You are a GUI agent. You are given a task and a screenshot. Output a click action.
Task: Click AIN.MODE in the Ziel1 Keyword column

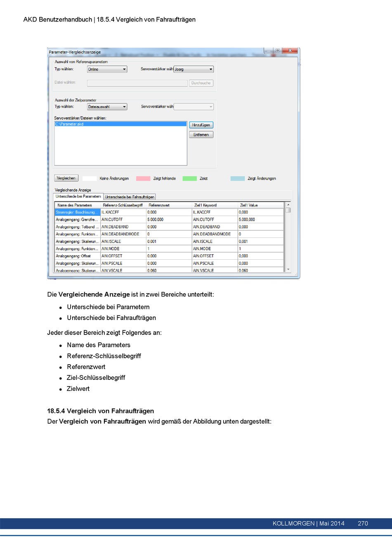215,249
